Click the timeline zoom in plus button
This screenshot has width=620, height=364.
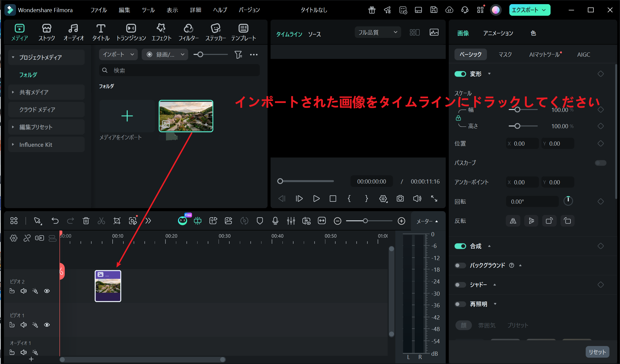click(x=401, y=221)
